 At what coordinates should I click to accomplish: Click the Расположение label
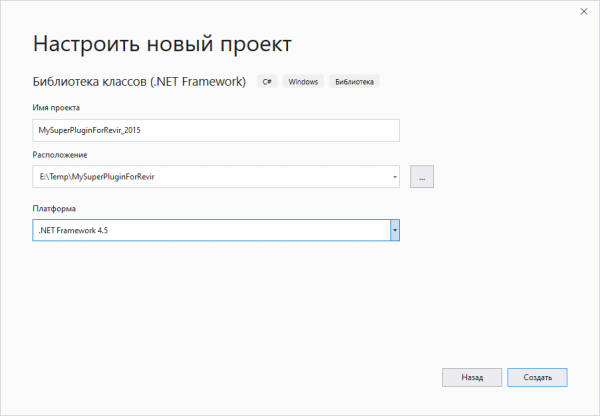click(60, 155)
